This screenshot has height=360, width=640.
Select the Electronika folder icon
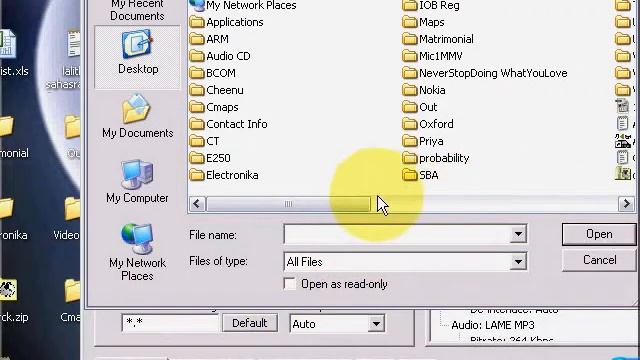[x=197, y=175]
